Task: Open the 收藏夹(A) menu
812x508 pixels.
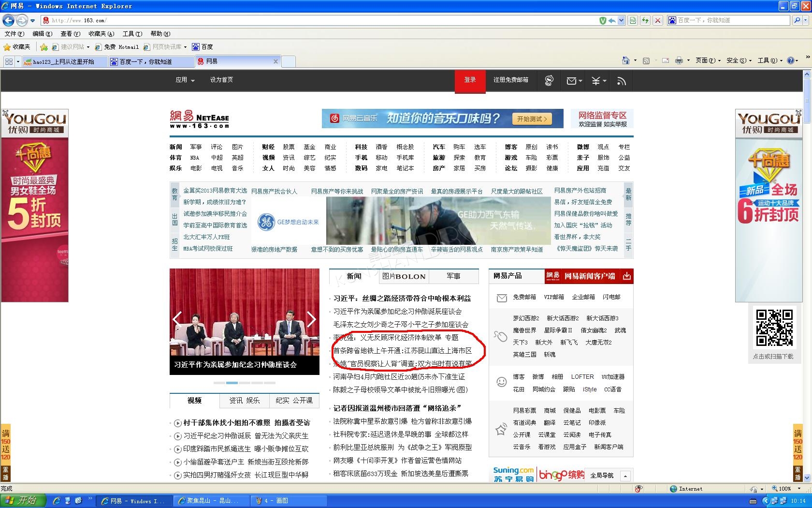Action: (x=101, y=34)
